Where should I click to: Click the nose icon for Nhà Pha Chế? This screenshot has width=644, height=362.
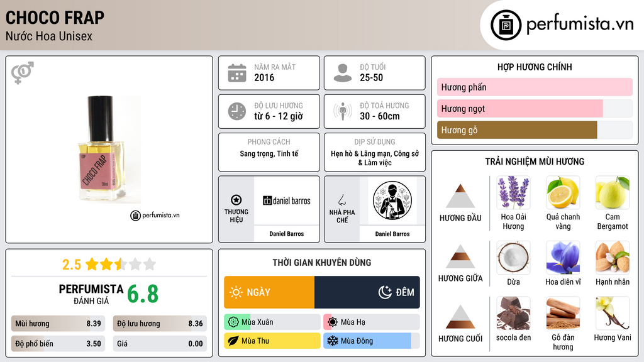(x=341, y=200)
